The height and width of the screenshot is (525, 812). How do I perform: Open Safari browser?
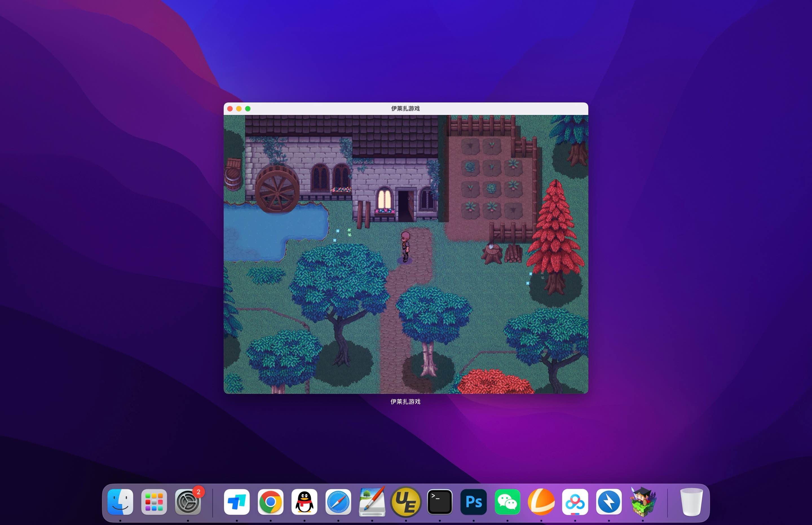(338, 502)
